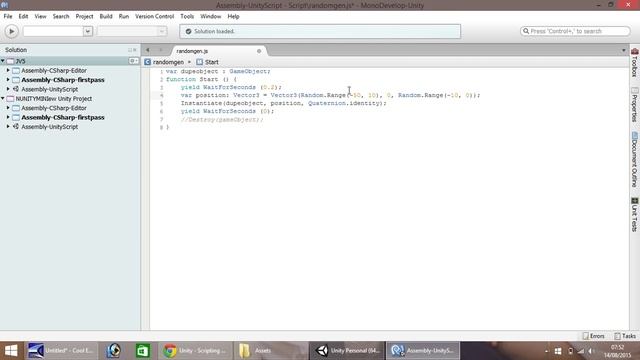
Task: Click the 'function Start () {' code line
Action: [201, 79]
